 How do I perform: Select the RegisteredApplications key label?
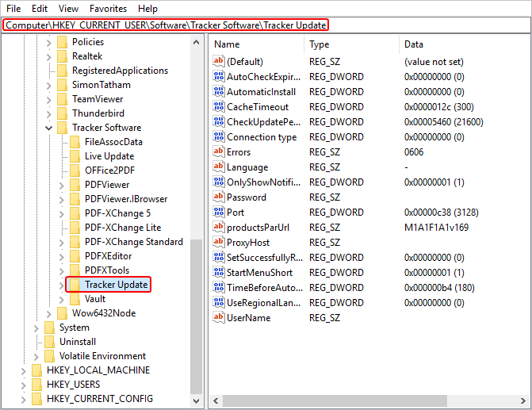click(120, 71)
